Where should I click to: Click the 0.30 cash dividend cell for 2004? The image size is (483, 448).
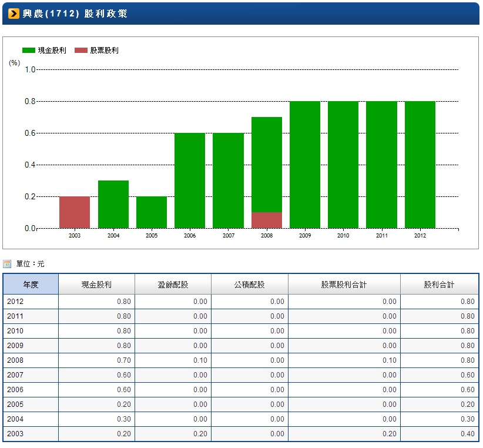click(96, 419)
